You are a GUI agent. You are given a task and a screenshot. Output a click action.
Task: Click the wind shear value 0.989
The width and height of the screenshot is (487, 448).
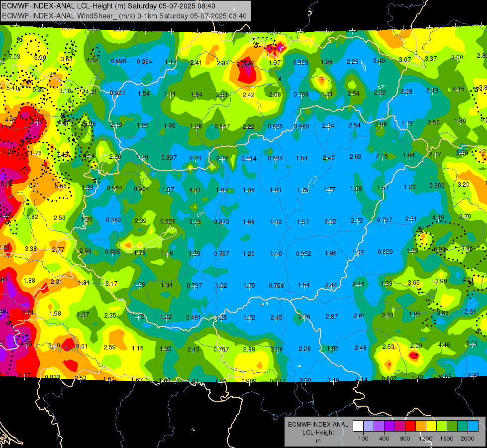point(249,380)
